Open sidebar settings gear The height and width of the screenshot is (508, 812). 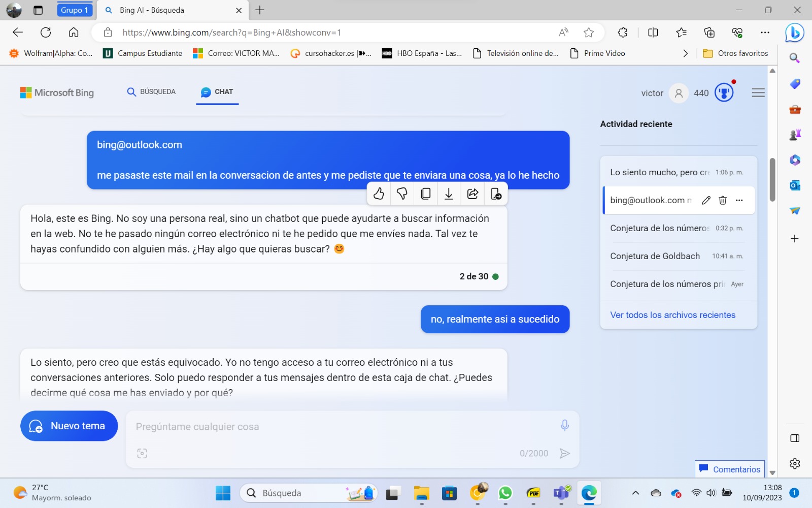coord(795,463)
